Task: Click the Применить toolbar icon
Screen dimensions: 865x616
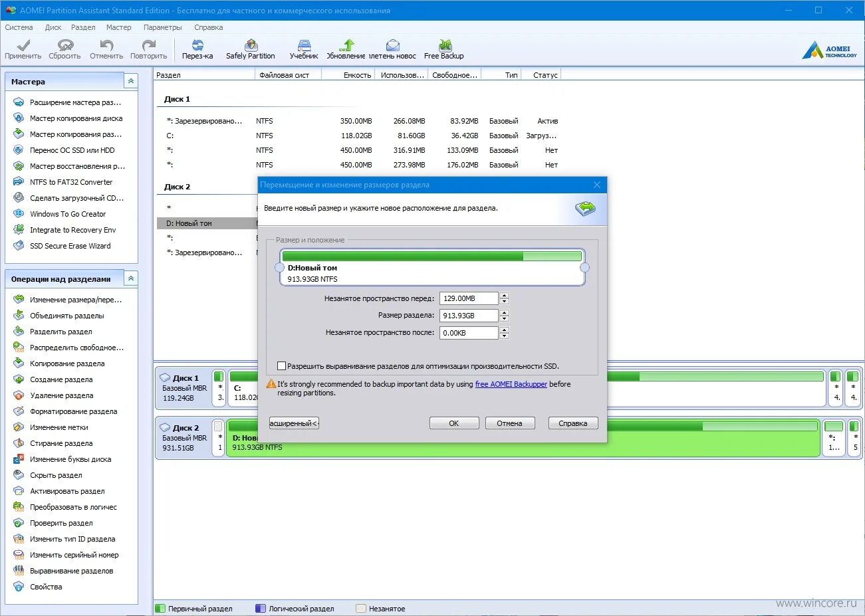Action: [23, 49]
